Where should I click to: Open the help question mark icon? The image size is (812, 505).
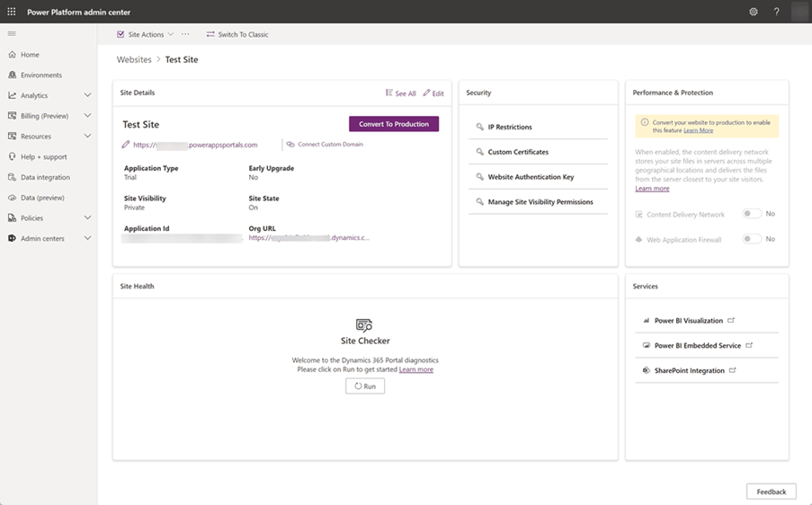point(776,12)
